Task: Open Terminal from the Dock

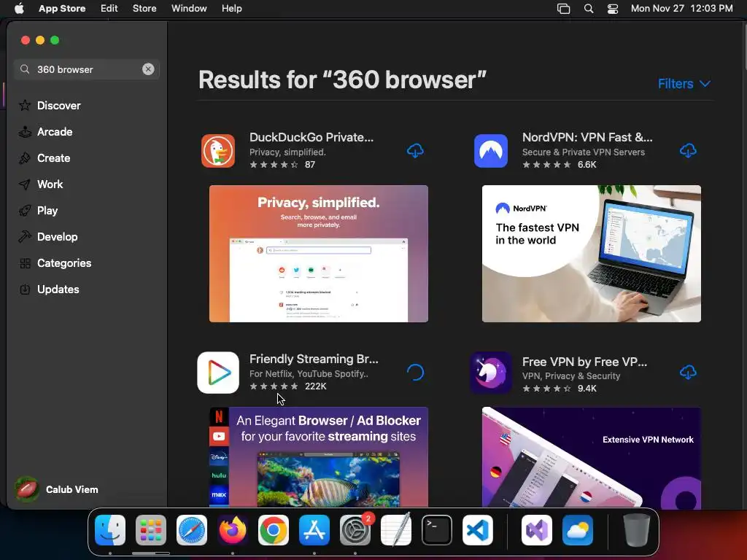Action: [437, 529]
